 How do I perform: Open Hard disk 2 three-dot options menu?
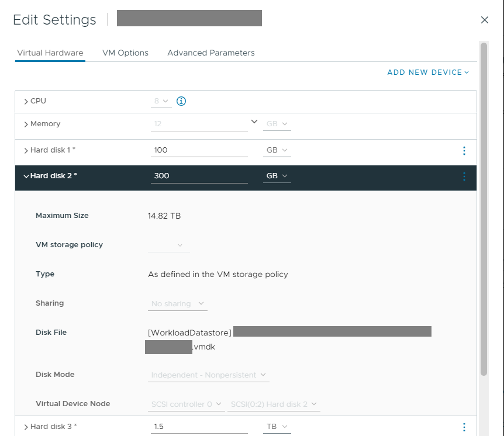coord(464,176)
